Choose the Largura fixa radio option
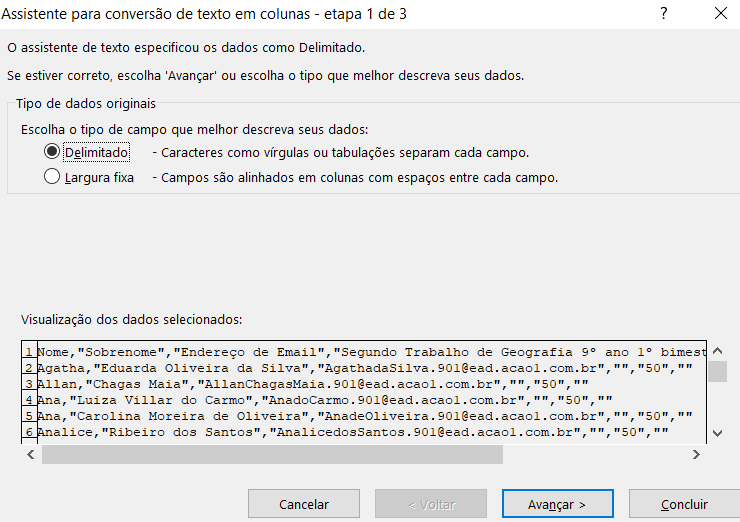 (x=53, y=177)
